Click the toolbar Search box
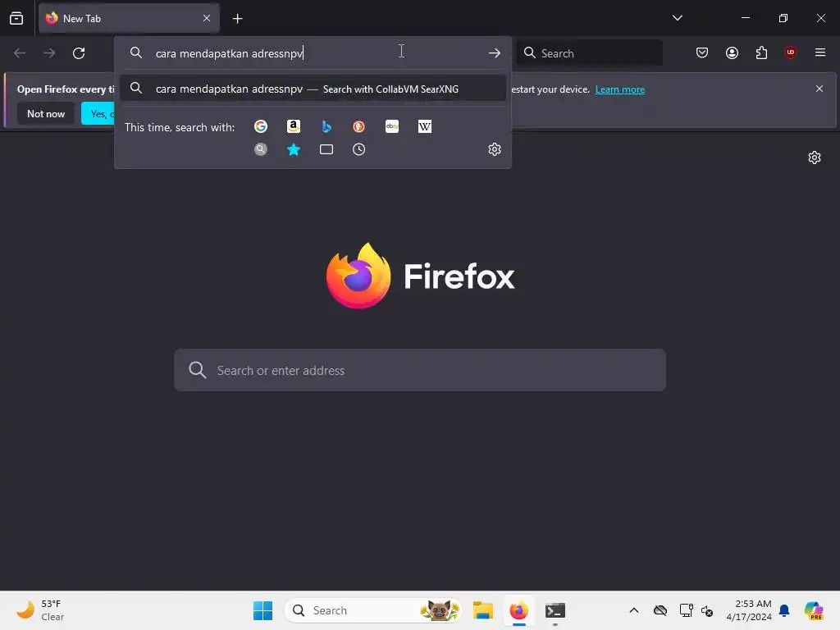 [x=589, y=53]
